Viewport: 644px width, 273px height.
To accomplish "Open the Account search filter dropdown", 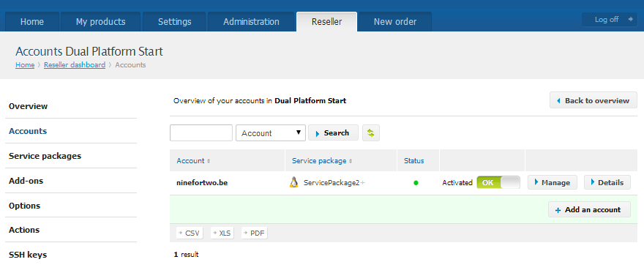I will click(271, 133).
